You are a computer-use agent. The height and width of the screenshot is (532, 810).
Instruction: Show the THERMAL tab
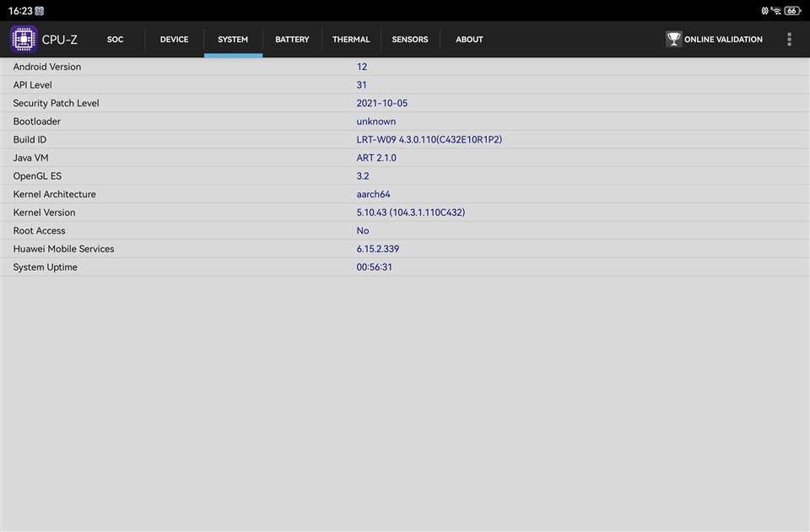[x=351, y=40]
